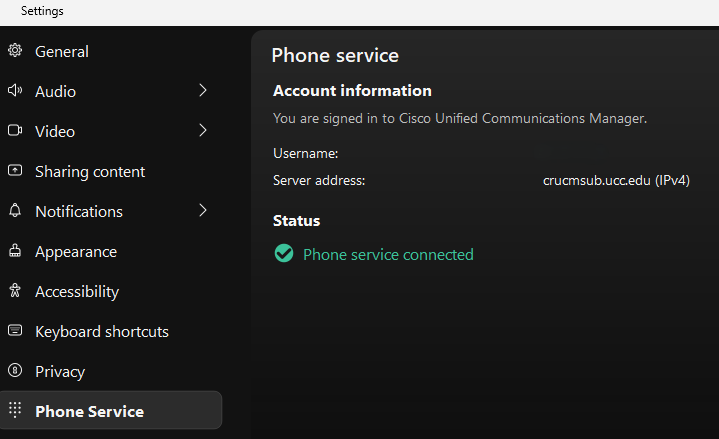The height and width of the screenshot is (439, 719).
Task: Click the Phone service connected status text
Action: point(388,254)
